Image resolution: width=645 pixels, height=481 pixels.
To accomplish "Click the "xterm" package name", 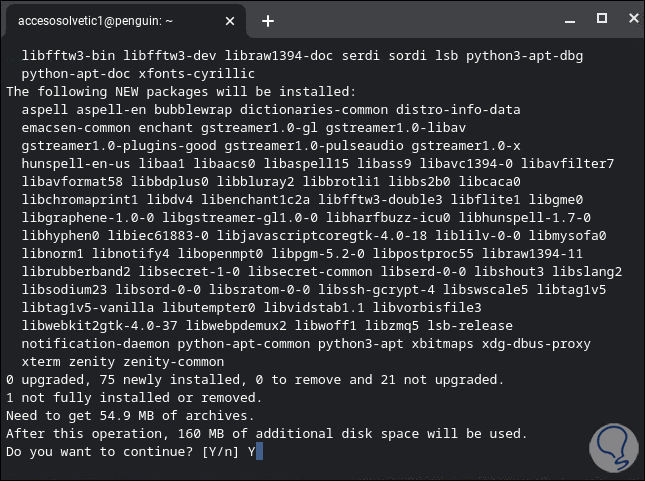I will [x=41, y=362].
